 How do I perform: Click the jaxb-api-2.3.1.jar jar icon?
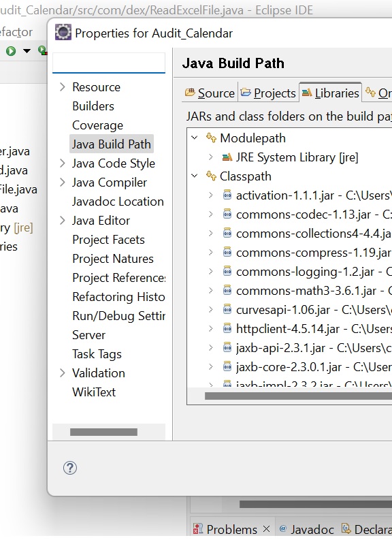227,348
